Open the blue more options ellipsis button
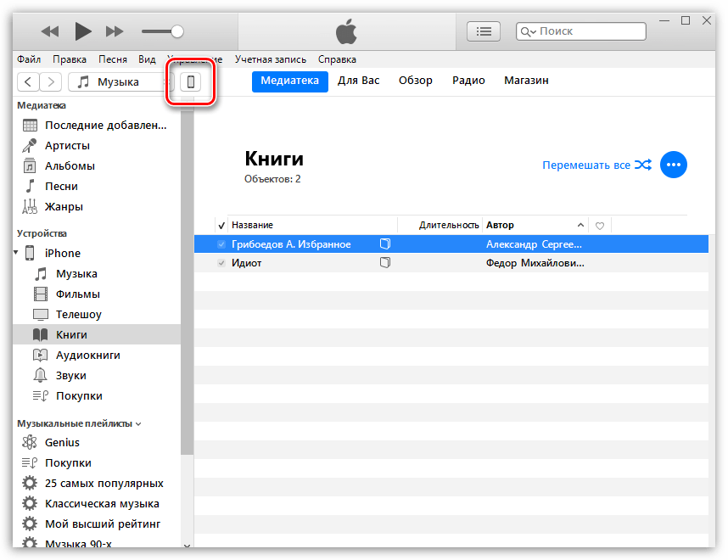The width and height of the screenshot is (728, 560). (x=673, y=165)
